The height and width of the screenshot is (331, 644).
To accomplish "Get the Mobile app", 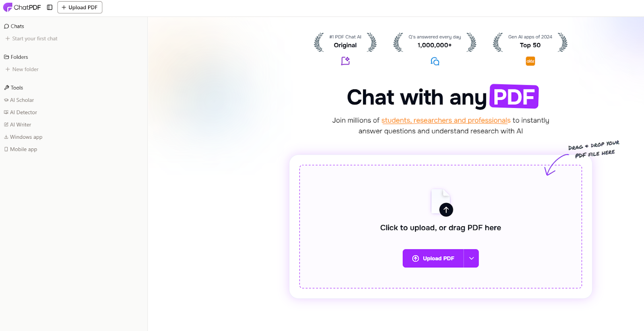I will point(21,149).
